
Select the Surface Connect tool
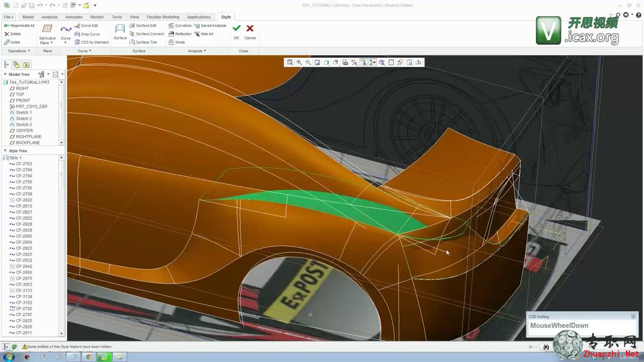click(x=146, y=34)
